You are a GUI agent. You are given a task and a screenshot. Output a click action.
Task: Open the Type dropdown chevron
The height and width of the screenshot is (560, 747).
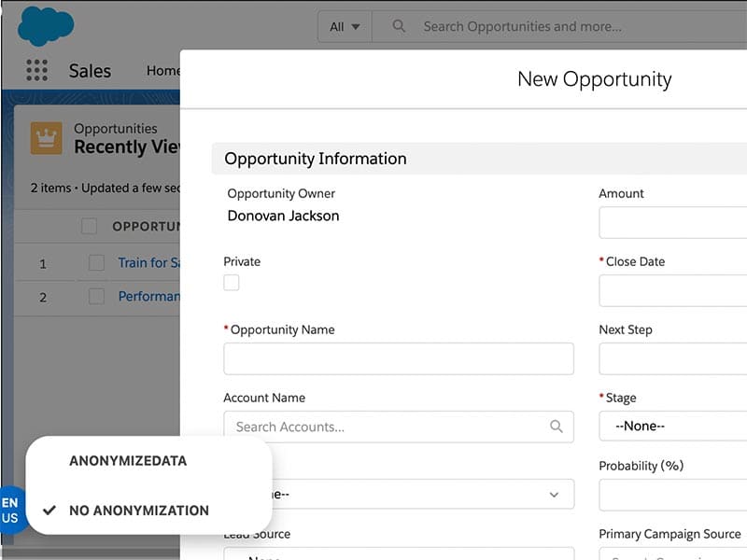pos(554,494)
